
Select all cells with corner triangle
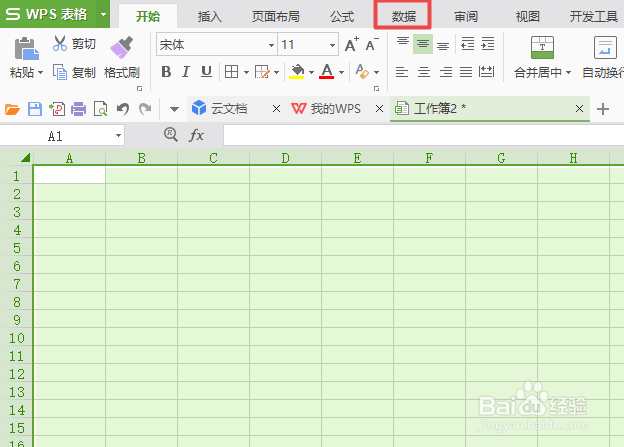(25, 158)
